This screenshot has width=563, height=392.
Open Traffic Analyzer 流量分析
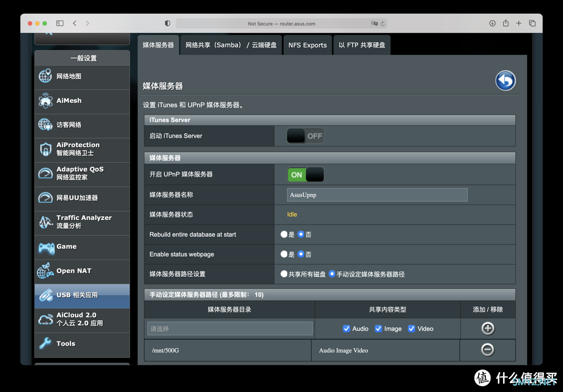point(82,222)
